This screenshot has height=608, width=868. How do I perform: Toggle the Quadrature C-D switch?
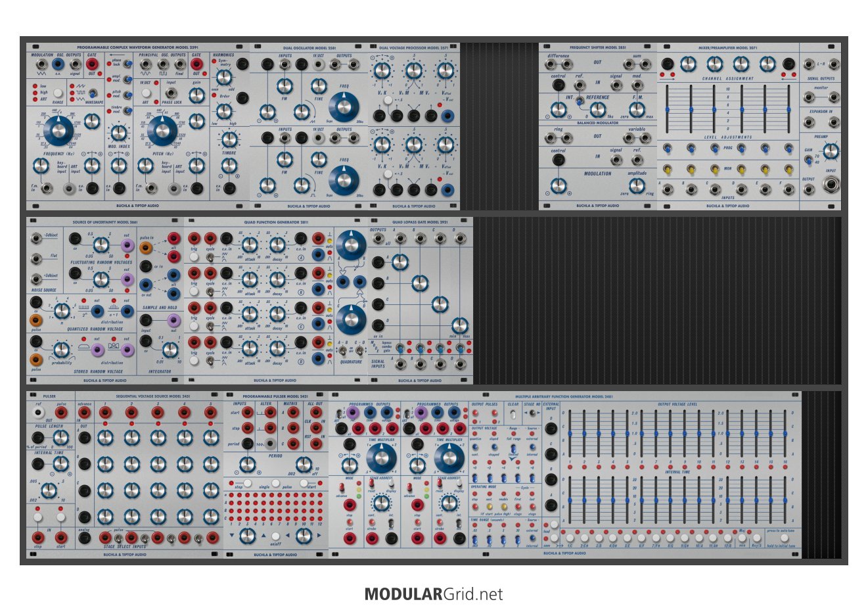tap(360, 350)
